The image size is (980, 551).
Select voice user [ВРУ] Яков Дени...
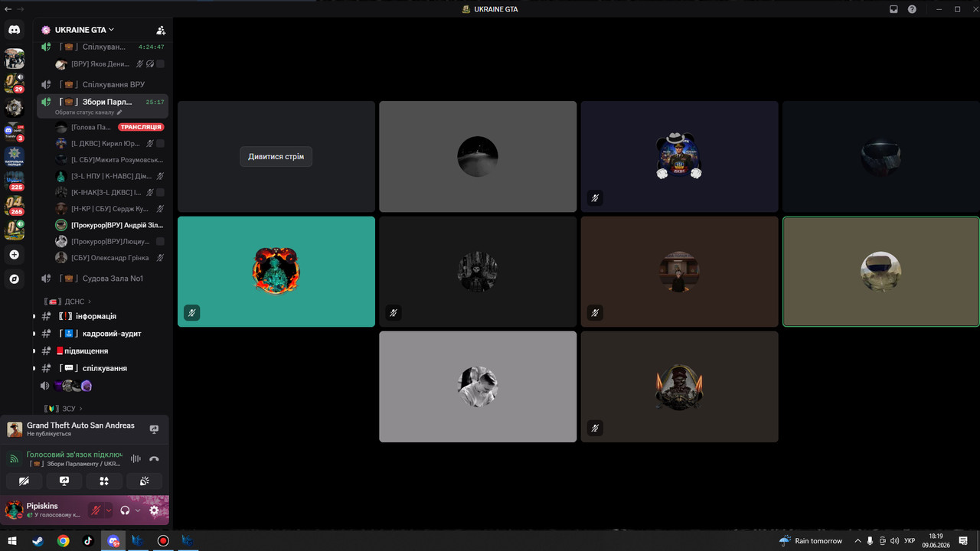[x=110, y=64]
